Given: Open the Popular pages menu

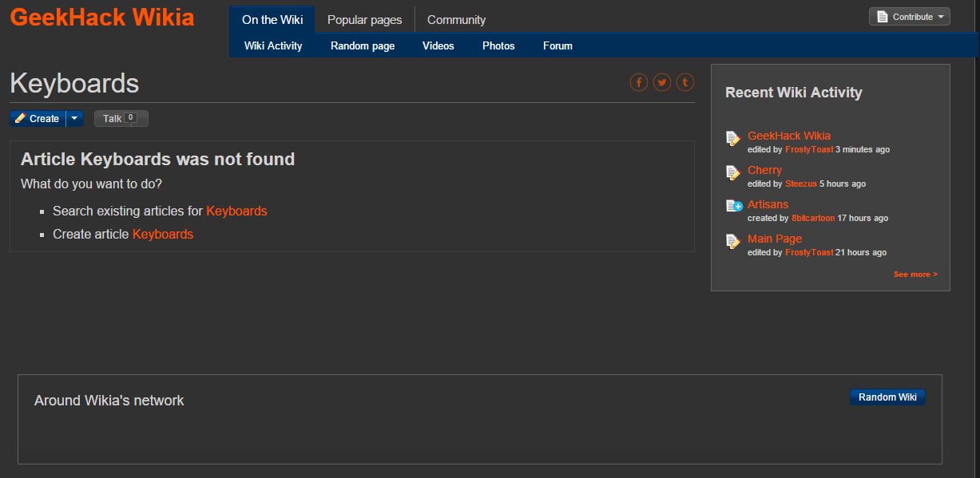Looking at the screenshot, I should point(364,20).
